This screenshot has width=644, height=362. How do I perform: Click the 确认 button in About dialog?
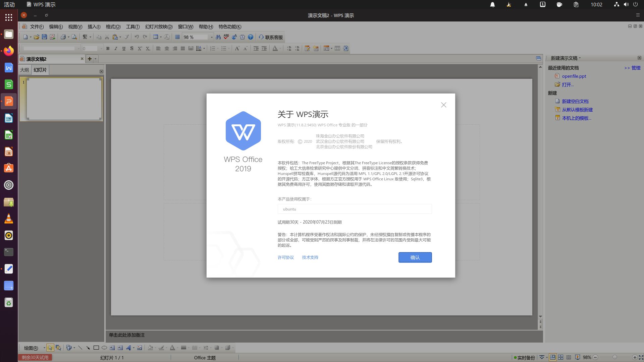click(415, 257)
